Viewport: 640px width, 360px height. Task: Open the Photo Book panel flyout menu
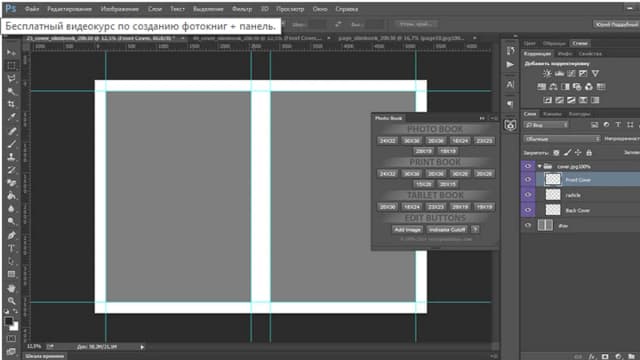click(x=493, y=118)
